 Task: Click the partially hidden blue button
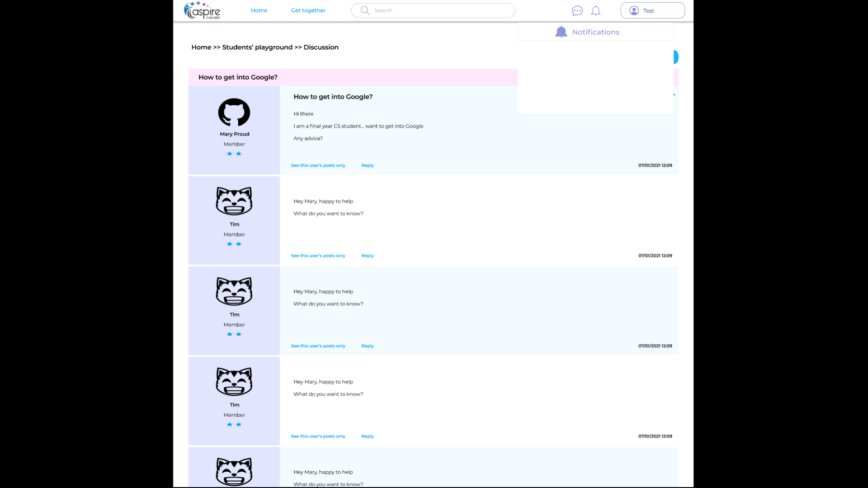(x=676, y=57)
